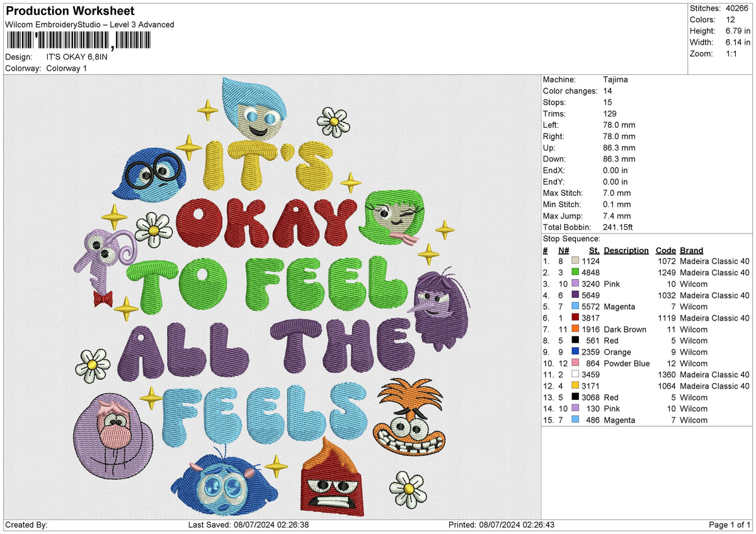Image resolution: width=756 pixels, height=534 pixels.
Task: Click the black swatch next to 561
Action: coord(575,341)
